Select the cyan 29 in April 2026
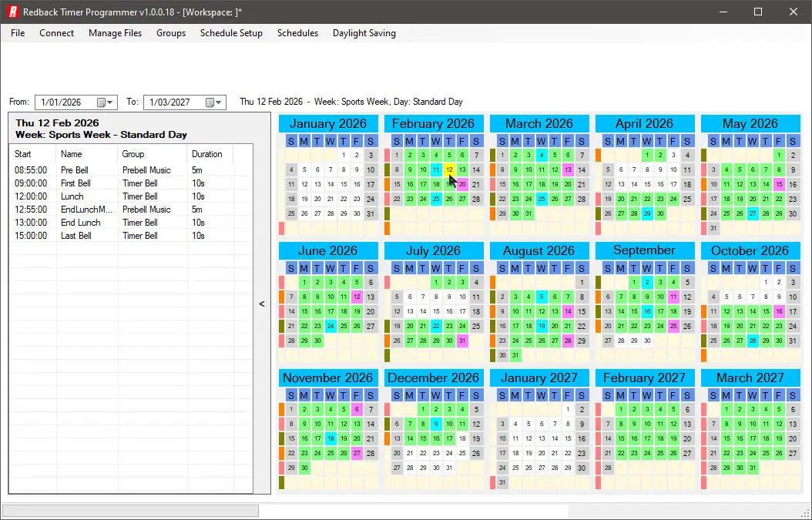Image resolution: width=812 pixels, height=520 pixels. tap(647, 213)
